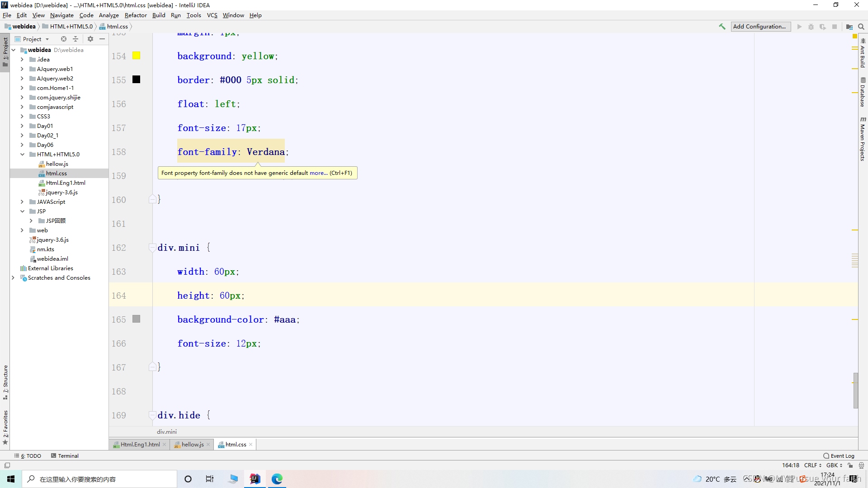Click the Add Configuration button

[x=760, y=27]
